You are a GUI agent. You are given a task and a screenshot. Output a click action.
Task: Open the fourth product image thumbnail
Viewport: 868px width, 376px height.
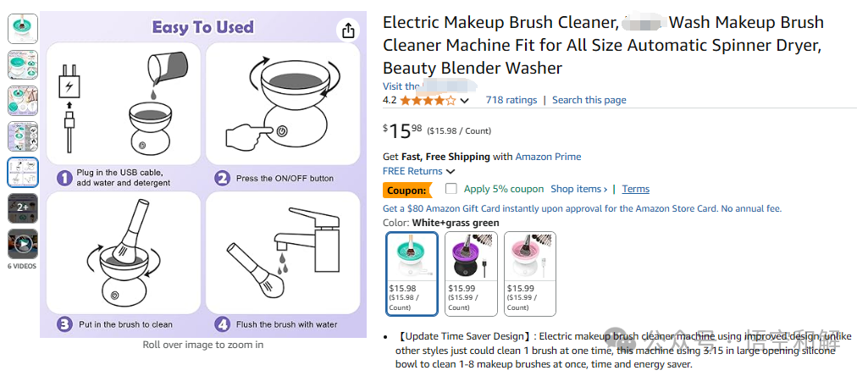[23, 136]
